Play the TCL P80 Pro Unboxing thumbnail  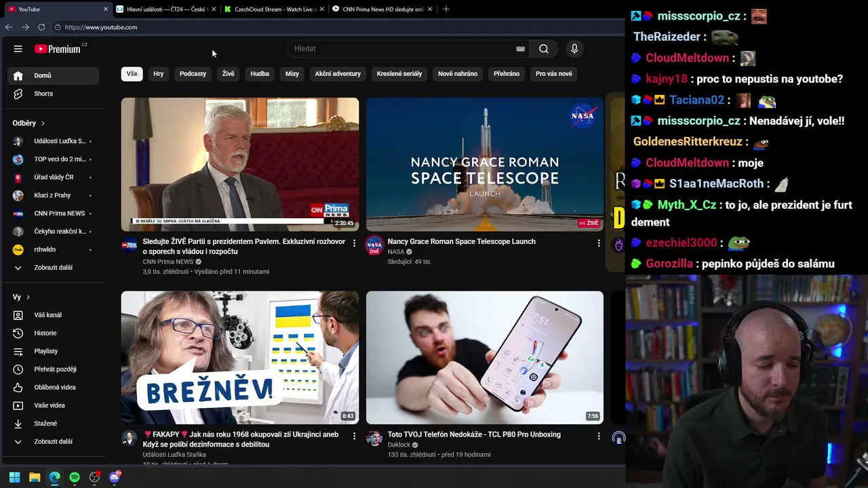click(485, 358)
